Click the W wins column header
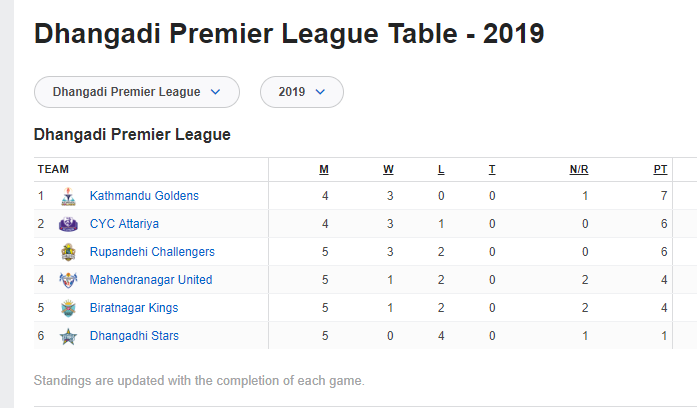Image resolution: width=697 pixels, height=408 pixels. [x=388, y=170]
